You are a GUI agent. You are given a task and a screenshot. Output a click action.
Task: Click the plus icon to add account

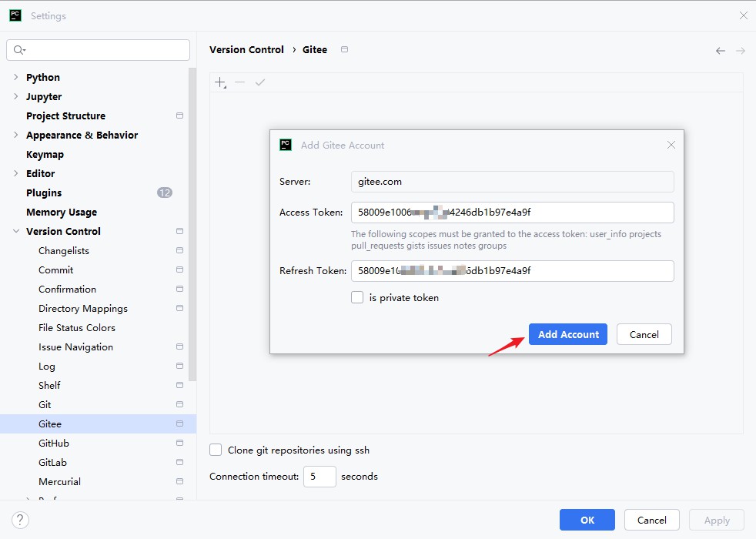[220, 82]
